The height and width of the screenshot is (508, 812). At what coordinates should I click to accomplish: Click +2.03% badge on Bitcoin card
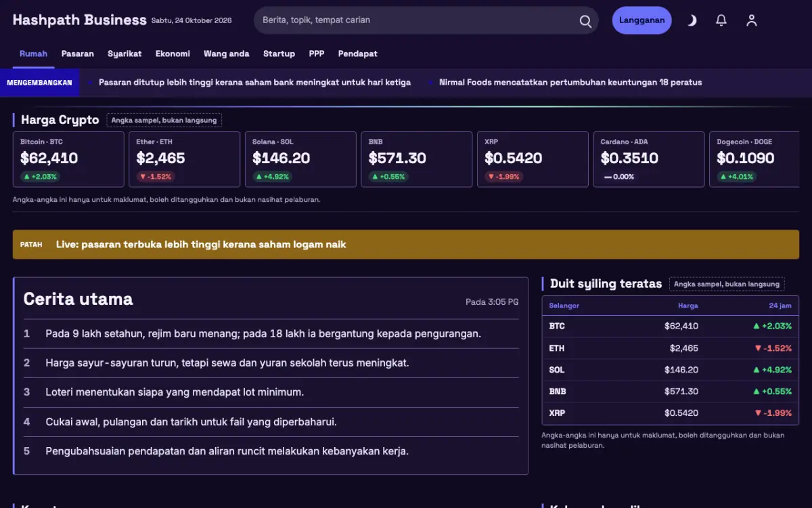click(40, 176)
